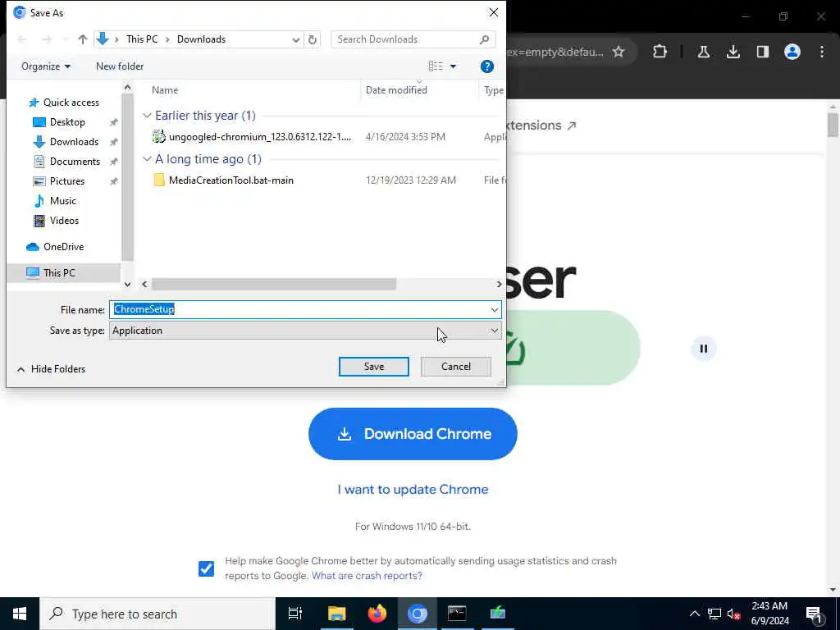Click 'I want to update Chrome' link

(413, 490)
